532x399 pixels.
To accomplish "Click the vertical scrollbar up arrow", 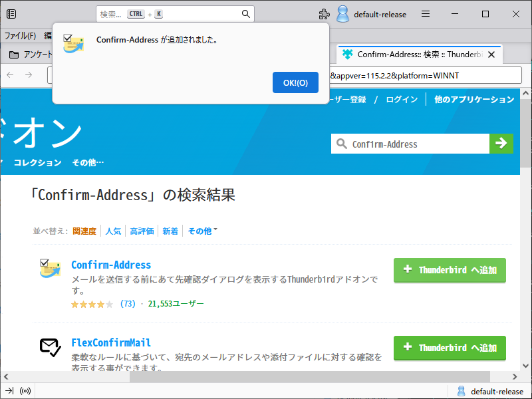I will point(525,93).
